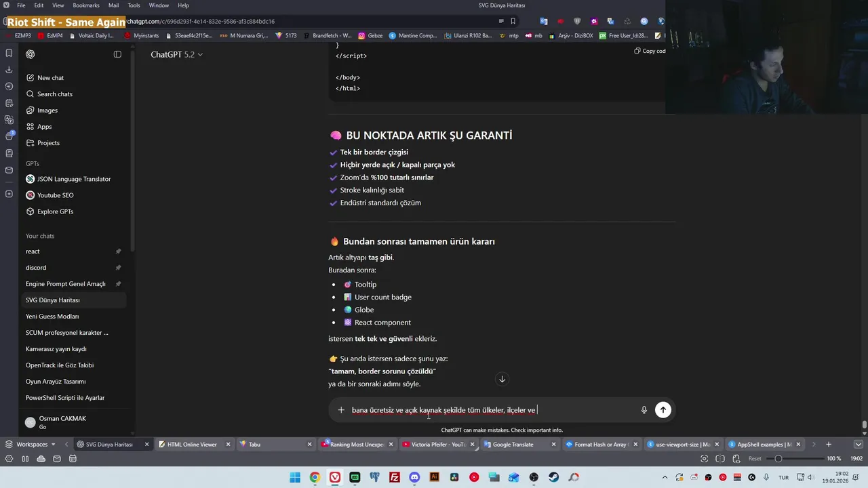The height and width of the screenshot is (488, 868).
Task: Open JSON Language Translator GPT
Action: (x=75, y=179)
